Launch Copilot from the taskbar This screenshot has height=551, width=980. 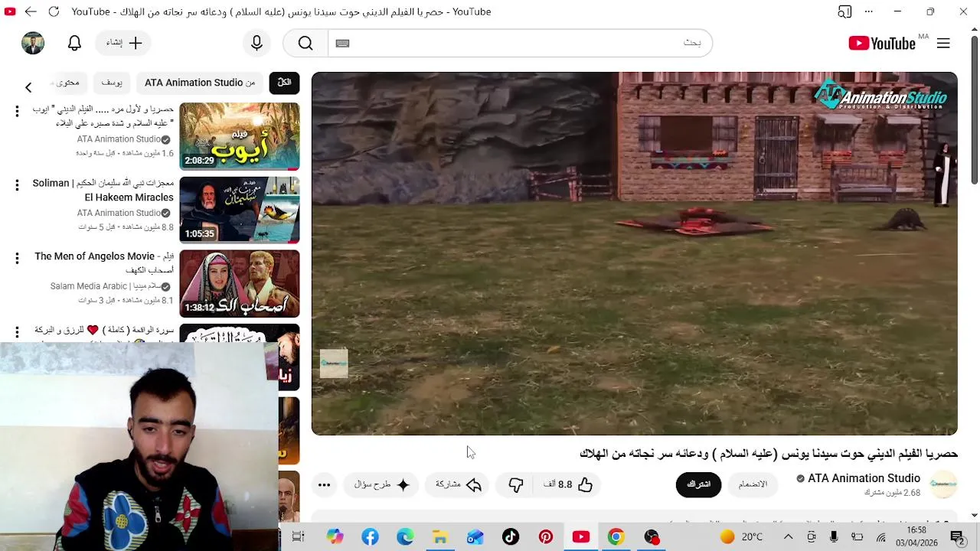coord(335,537)
